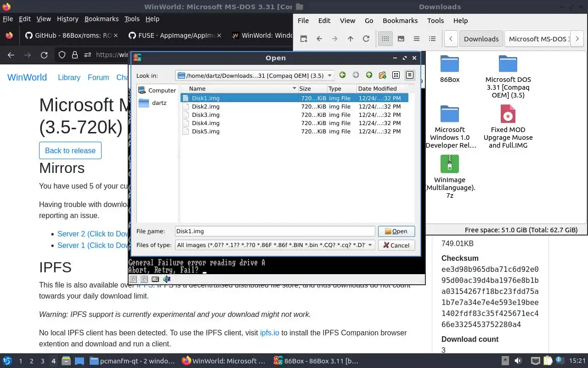The width and height of the screenshot is (588, 368).
Task: Open WinWorld Forum link
Action: (98, 77)
